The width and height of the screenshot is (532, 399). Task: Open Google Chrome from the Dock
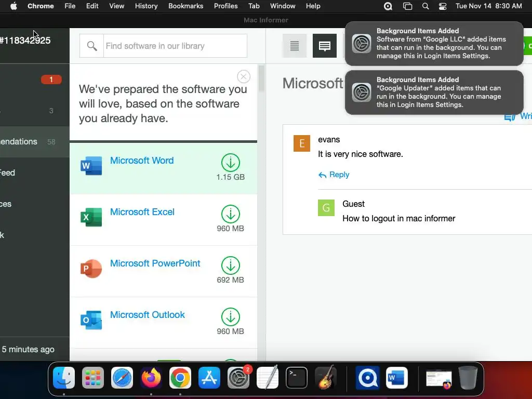(x=180, y=378)
